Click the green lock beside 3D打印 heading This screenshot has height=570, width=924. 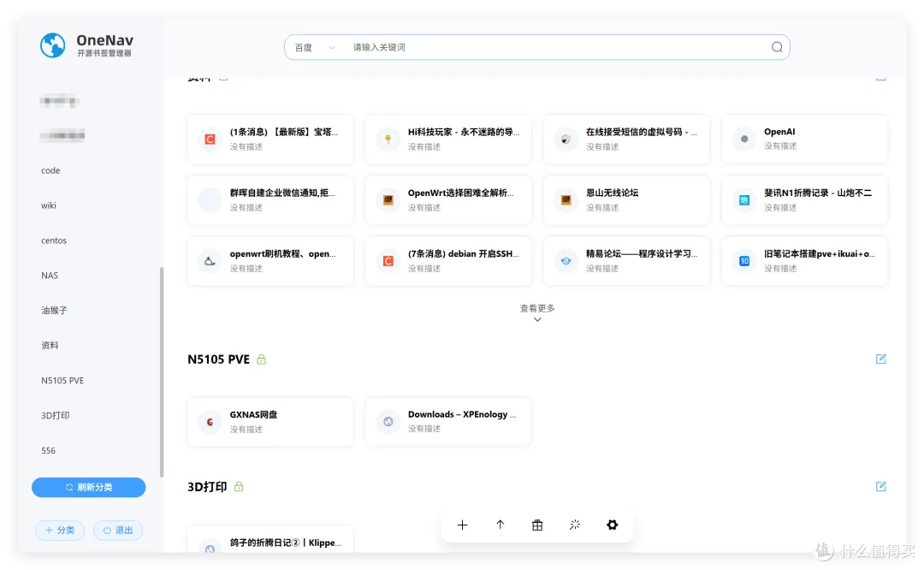click(239, 486)
